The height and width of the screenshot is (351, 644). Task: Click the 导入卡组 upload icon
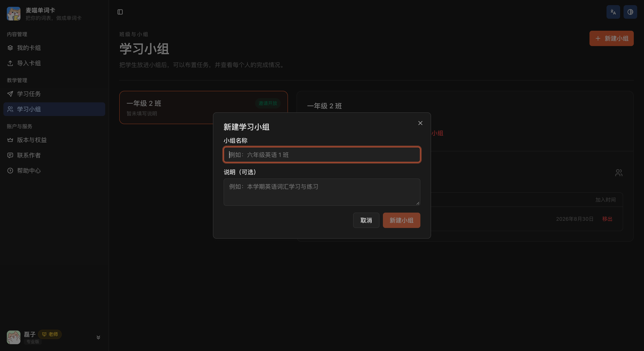click(10, 63)
